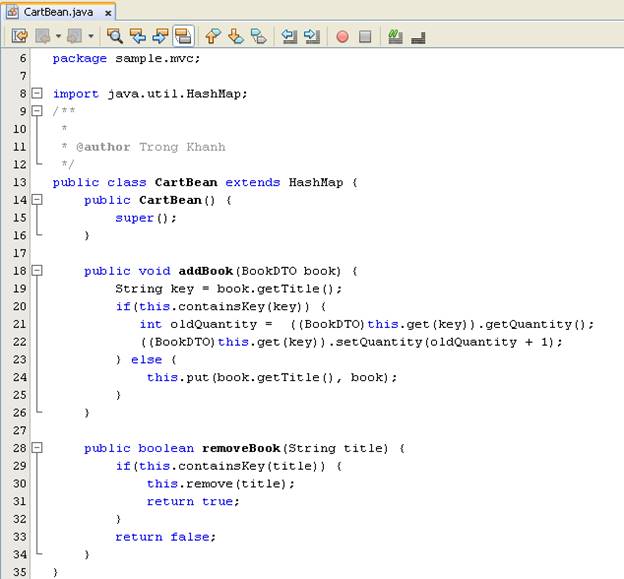Jump to Previous Bookmark icon
This screenshot has width=624, height=579.
coord(213,36)
